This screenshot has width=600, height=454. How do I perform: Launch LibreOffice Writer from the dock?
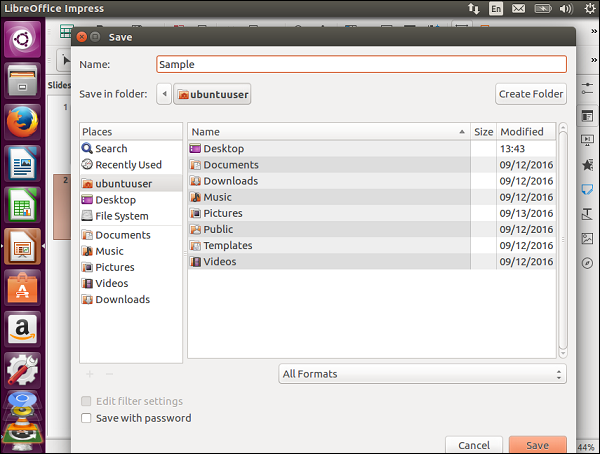22,164
